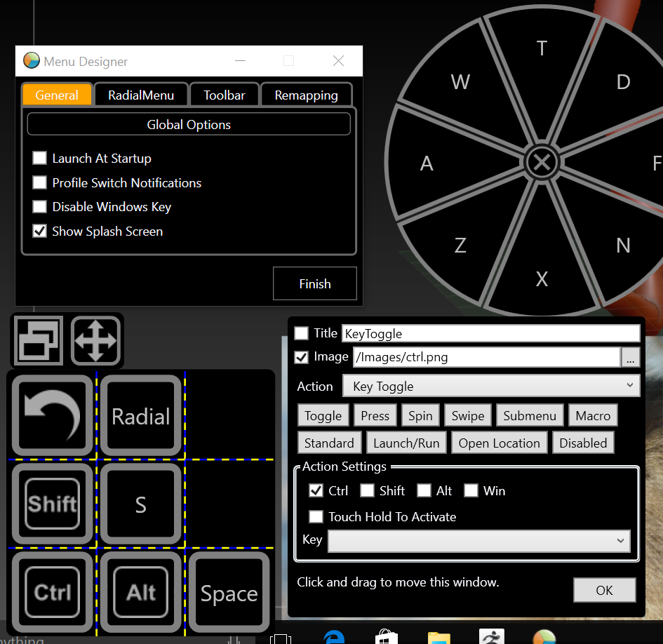Viewport: 663px width, 644px height.
Task: Click the overlapping windows icon
Action: [38, 340]
